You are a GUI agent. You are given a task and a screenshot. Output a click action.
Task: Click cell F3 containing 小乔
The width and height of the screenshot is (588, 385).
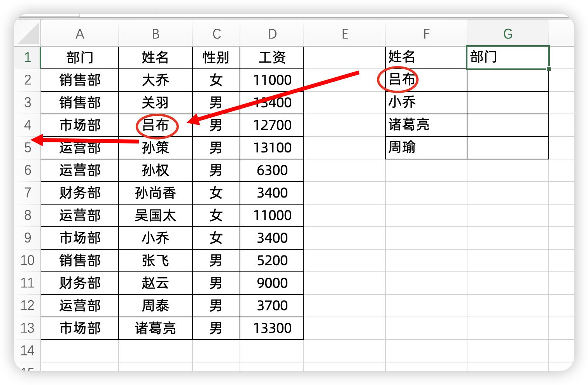[426, 103]
